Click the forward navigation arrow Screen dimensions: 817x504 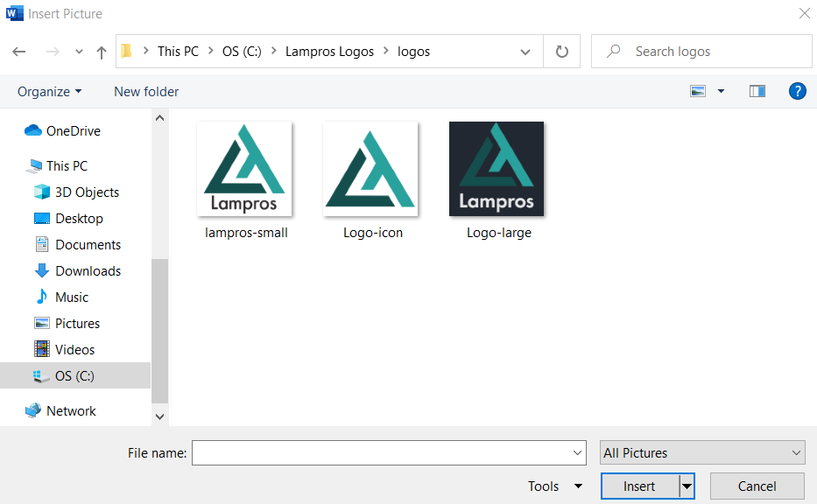pos(53,52)
